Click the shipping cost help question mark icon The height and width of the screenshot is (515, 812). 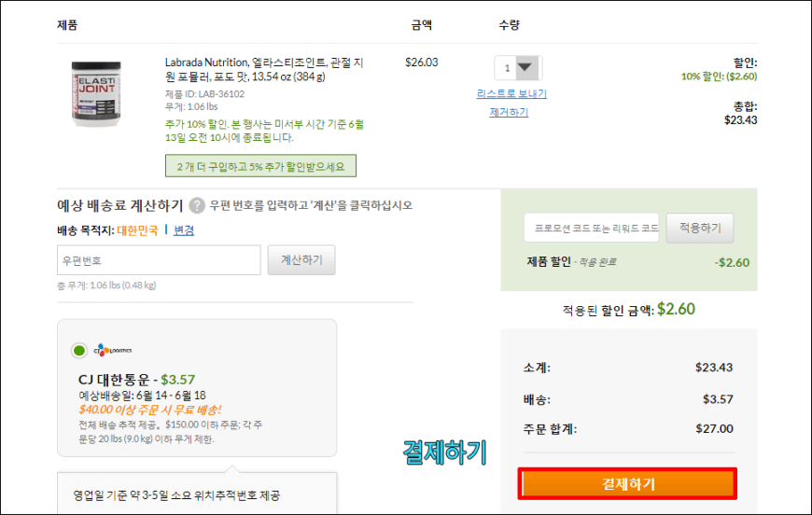197,205
